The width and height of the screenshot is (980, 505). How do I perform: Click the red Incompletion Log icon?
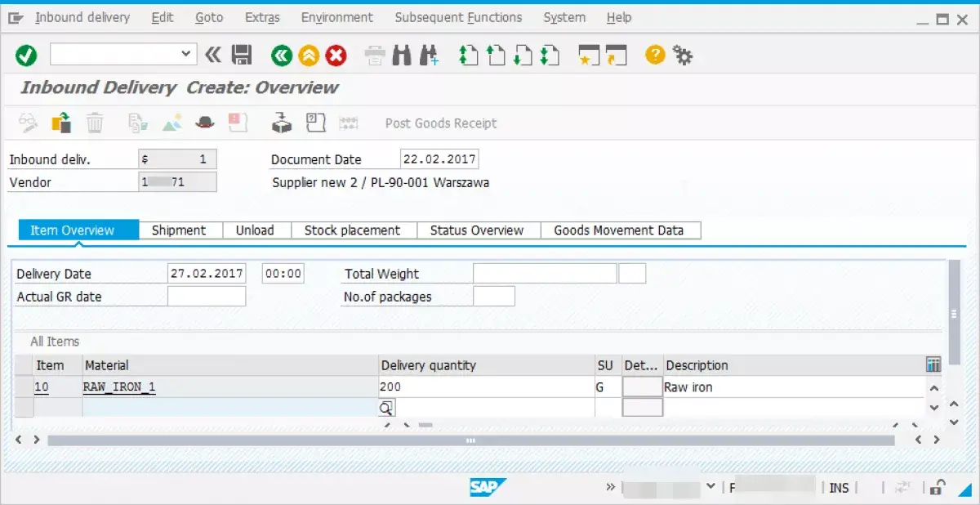pyautogui.click(x=238, y=123)
